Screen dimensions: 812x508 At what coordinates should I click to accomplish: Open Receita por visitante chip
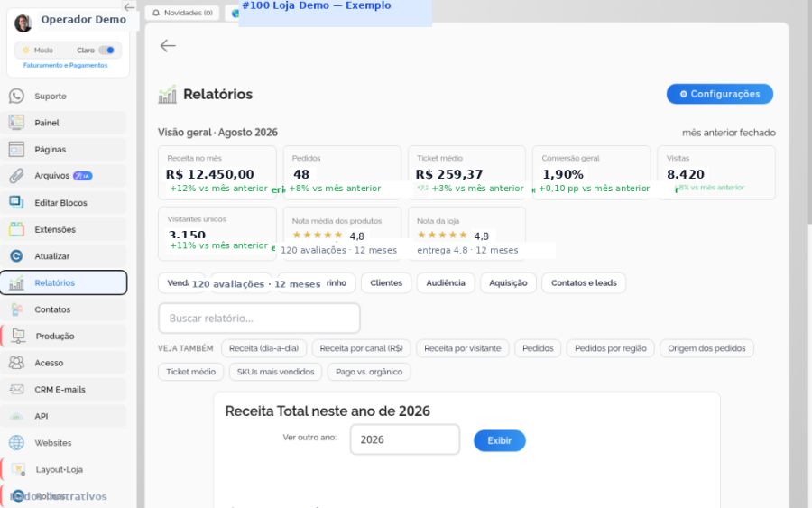463,348
